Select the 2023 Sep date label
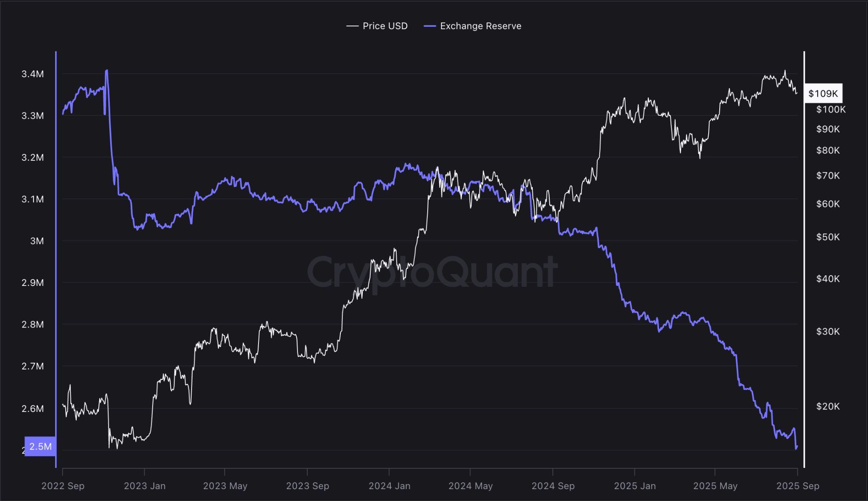This screenshot has width=868, height=501. tap(307, 486)
